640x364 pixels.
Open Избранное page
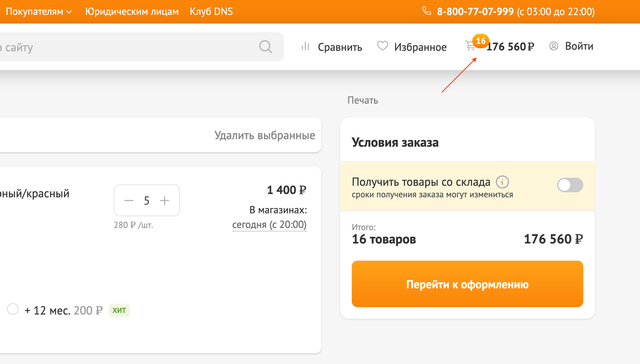(421, 47)
